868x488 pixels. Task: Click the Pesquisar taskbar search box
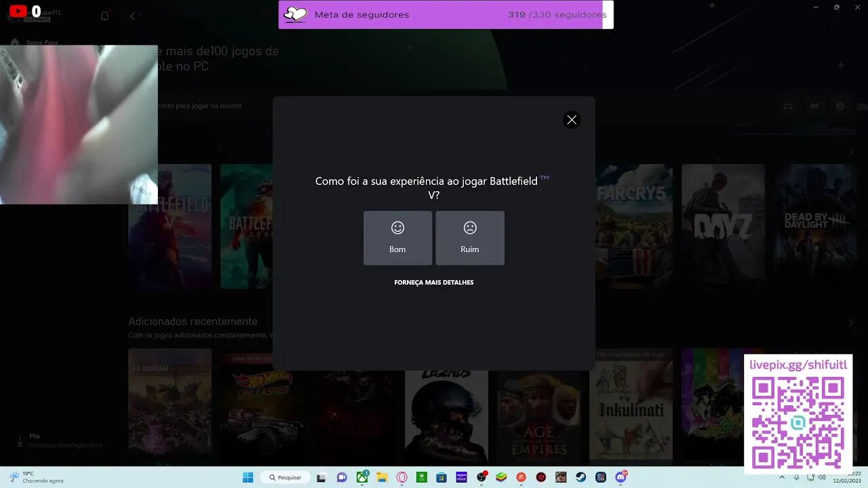coord(285,477)
